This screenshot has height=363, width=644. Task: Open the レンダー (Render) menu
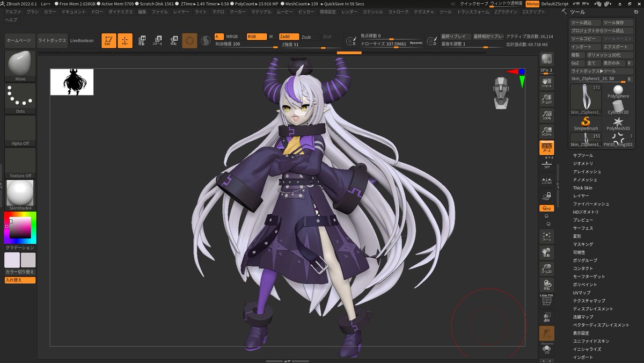349,11
